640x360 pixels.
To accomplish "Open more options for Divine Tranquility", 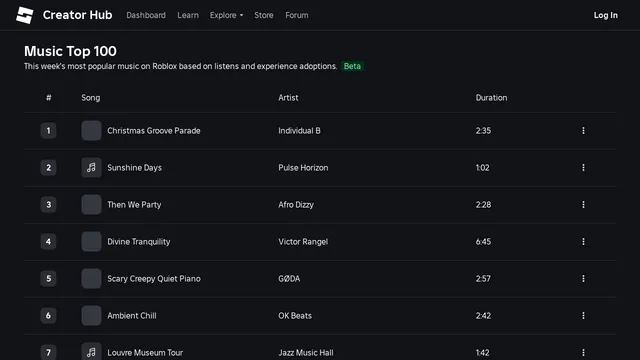I will (583, 242).
